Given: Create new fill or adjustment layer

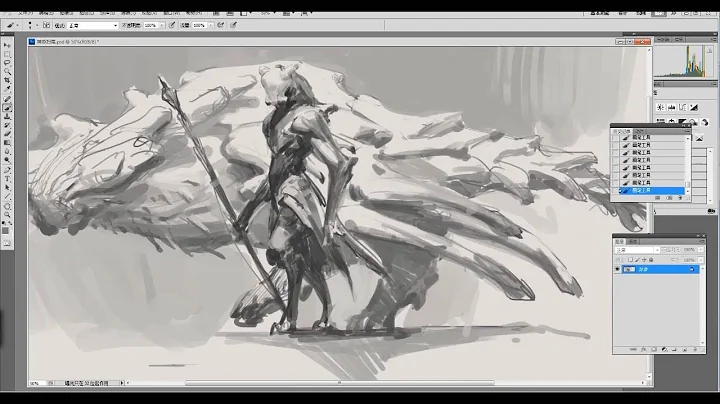Looking at the screenshot, I should tap(664, 349).
